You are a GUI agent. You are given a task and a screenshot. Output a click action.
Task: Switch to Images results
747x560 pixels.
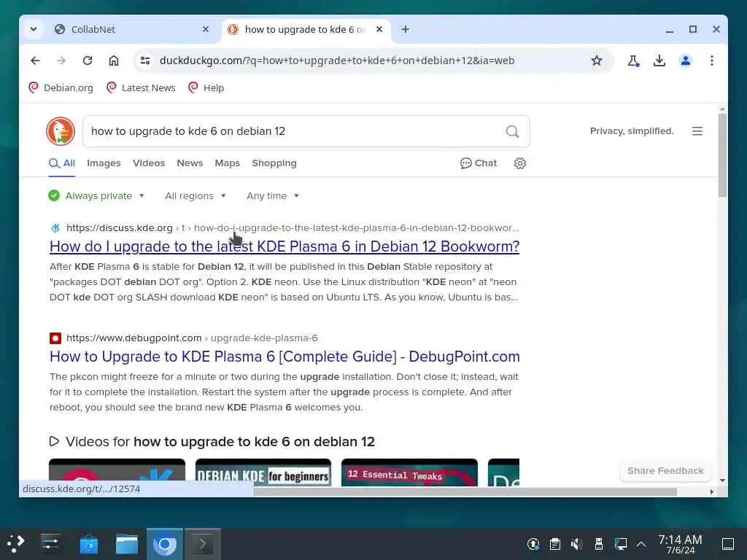[x=104, y=163]
